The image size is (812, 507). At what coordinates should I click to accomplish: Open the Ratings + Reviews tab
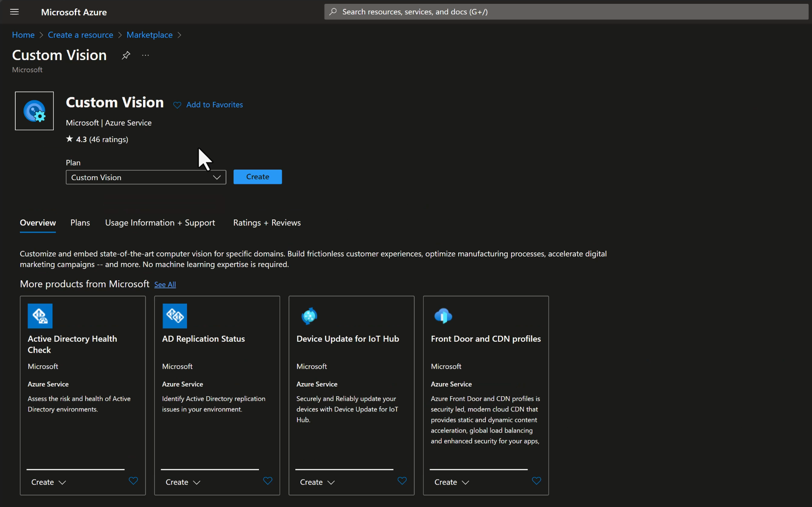(x=267, y=223)
